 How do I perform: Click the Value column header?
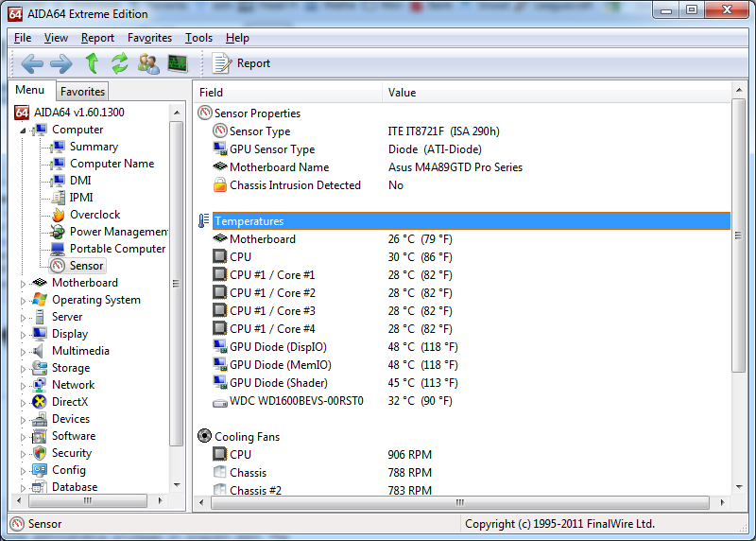tap(557, 92)
